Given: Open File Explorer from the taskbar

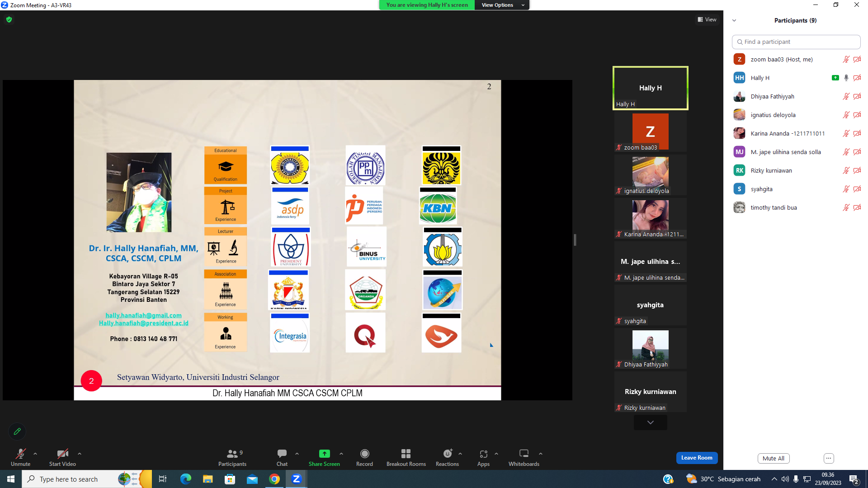Looking at the screenshot, I should (x=208, y=479).
